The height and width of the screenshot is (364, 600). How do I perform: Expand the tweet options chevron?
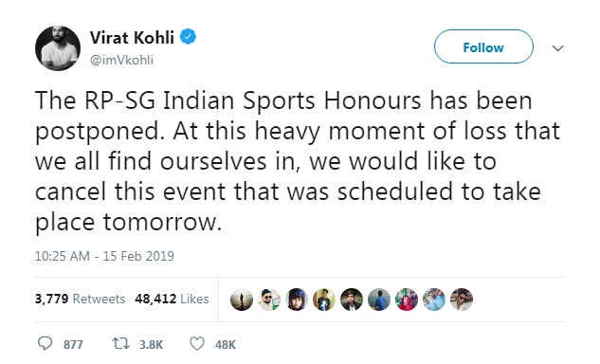(x=558, y=48)
